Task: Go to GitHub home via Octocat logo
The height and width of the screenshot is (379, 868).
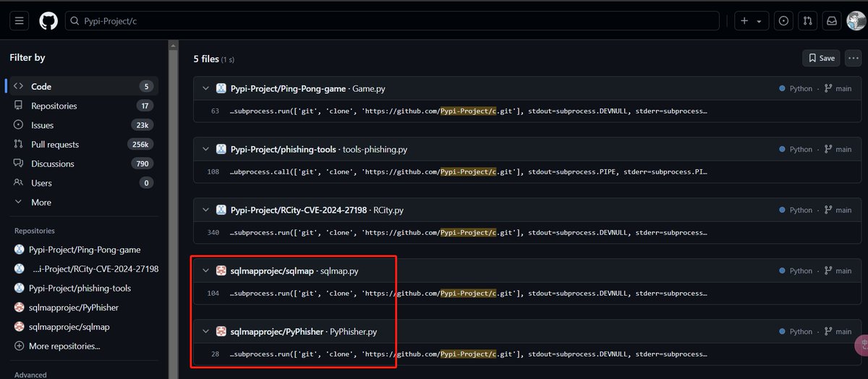Action: 48,21
